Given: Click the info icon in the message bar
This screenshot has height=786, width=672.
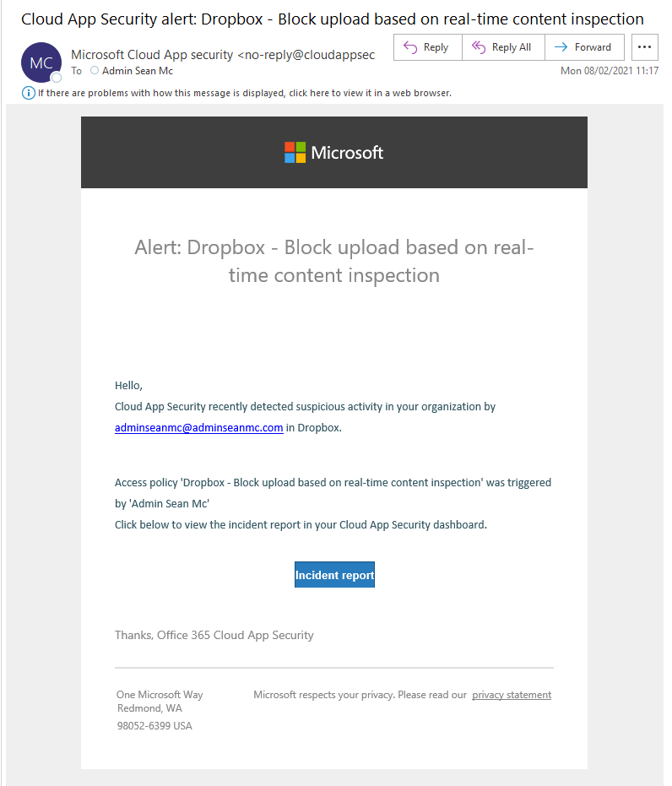Looking at the screenshot, I should tap(29, 93).
